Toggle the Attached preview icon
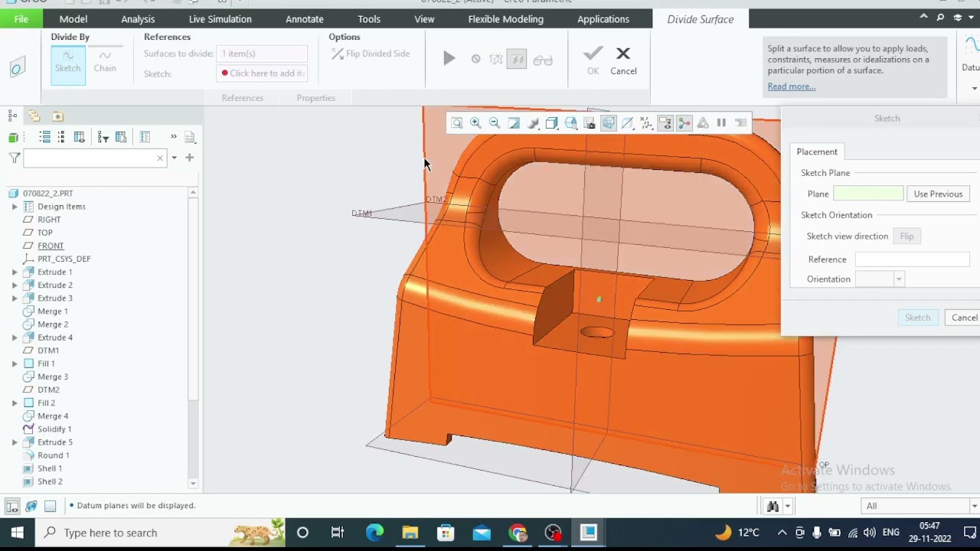 [x=517, y=59]
